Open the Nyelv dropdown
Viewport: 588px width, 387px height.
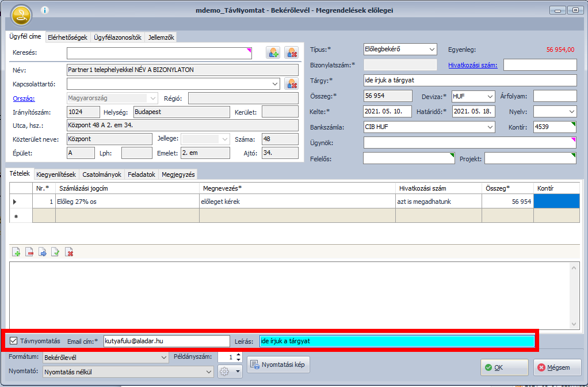pos(572,112)
